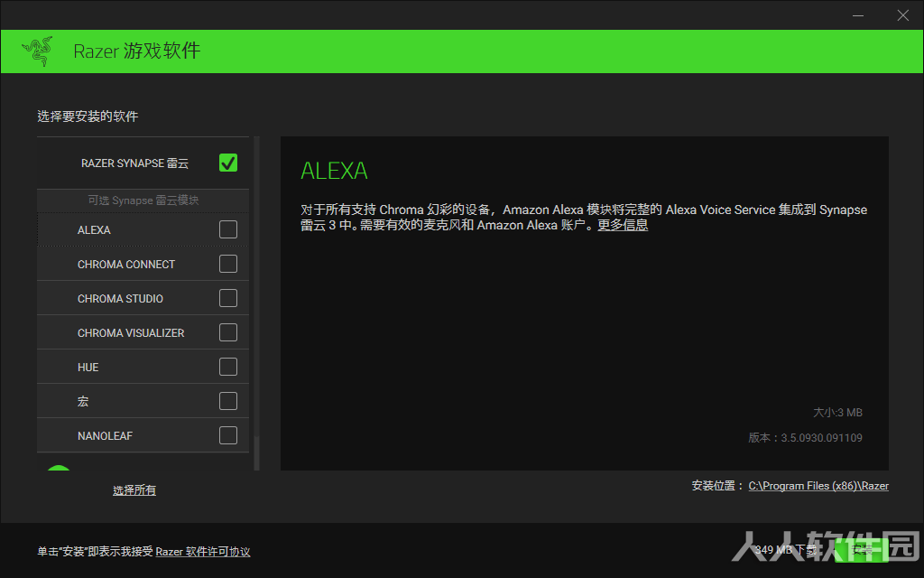The width and height of the screenshot is (924, 578).
Task: Select the CHROMA CONNECT row label
Action: 126,265
